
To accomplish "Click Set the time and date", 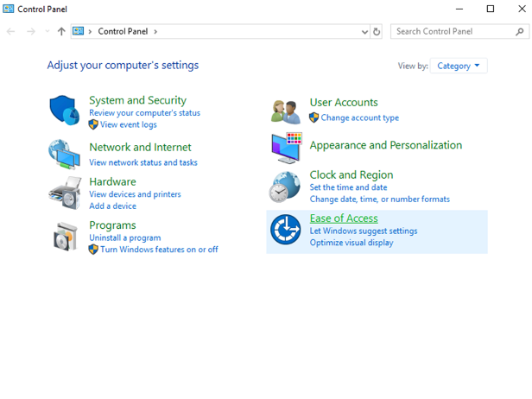I will (x=348, y=187).
